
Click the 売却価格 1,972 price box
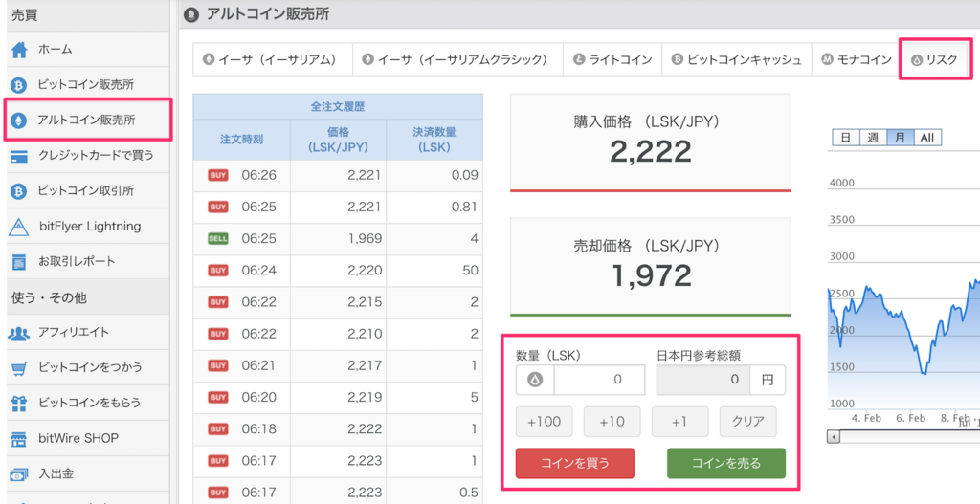pos(651,267)
